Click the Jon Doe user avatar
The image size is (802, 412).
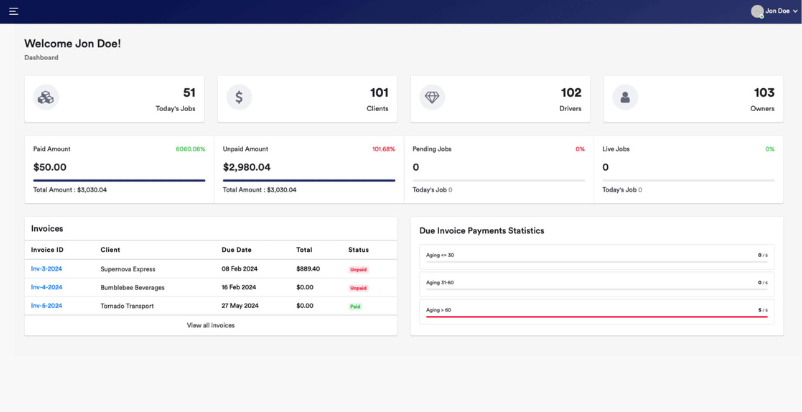757,11
